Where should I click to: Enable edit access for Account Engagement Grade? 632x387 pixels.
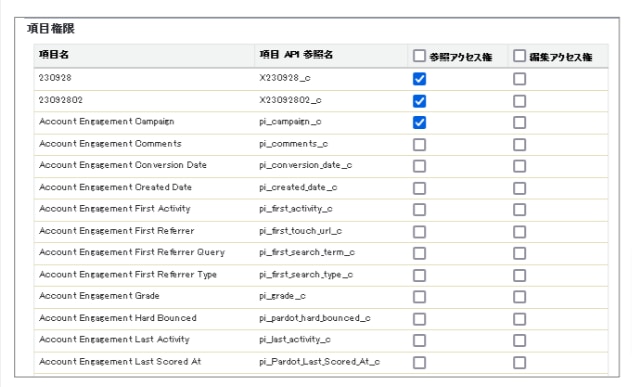point(520,297)
